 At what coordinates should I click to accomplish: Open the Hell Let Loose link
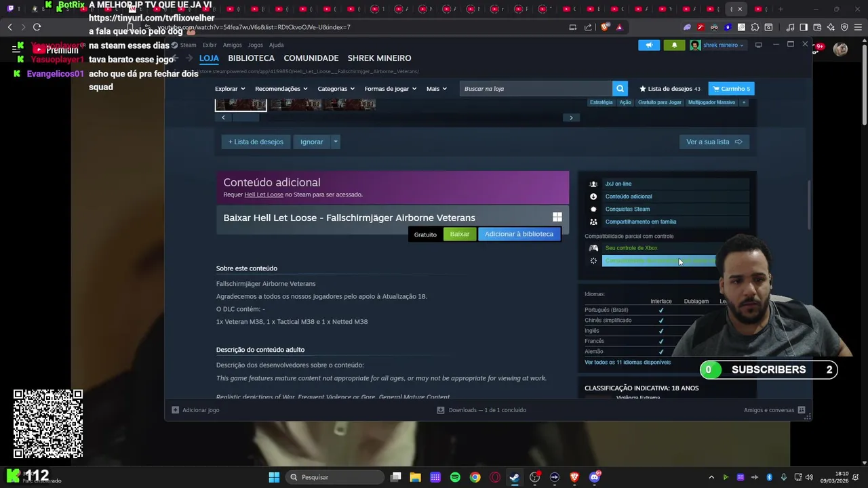264,195
